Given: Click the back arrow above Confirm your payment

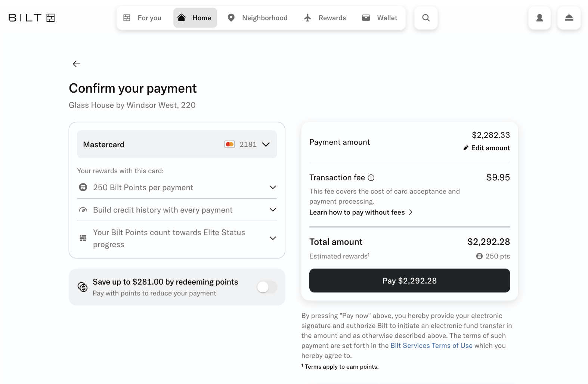Looking at the screenshot, I should 76,64.
